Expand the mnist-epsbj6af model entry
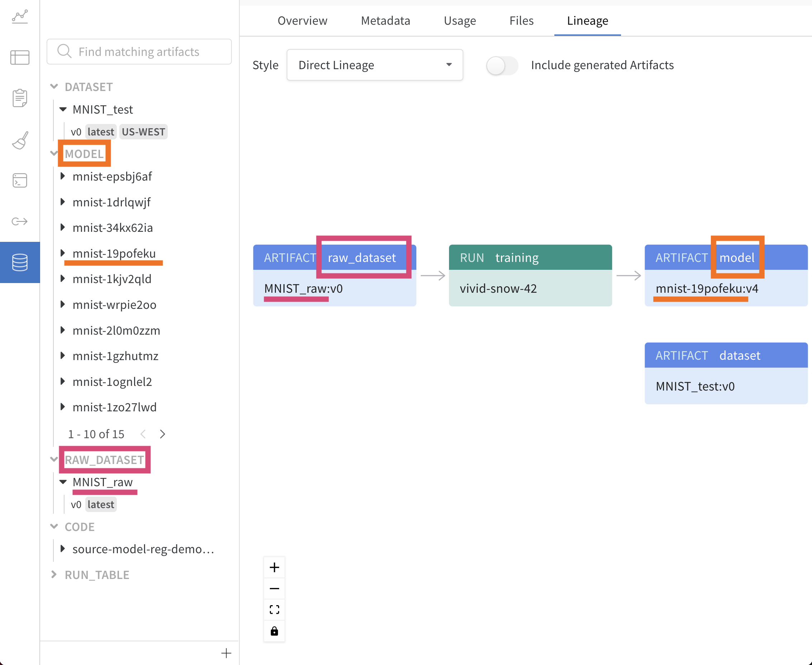Screen dimensions: 812x665 63,176
